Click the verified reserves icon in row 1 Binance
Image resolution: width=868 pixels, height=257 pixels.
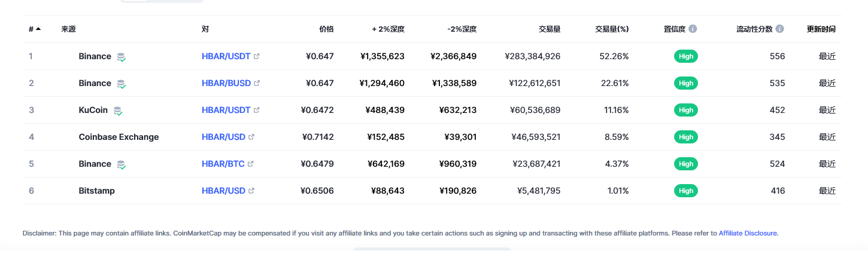[x=122, y=57]
